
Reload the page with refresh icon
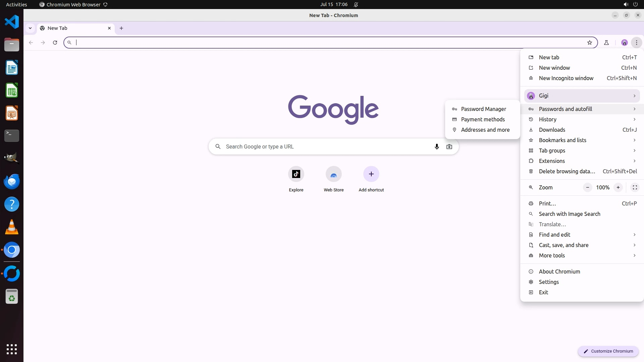[55, 43]
